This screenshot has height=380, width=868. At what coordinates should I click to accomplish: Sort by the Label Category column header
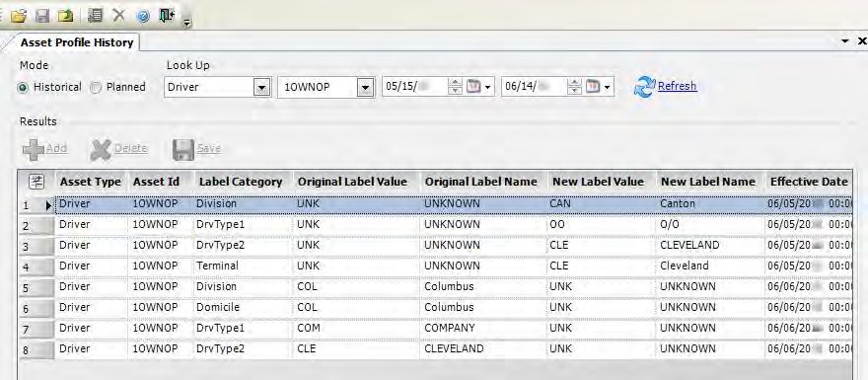(x=241, y=182)
